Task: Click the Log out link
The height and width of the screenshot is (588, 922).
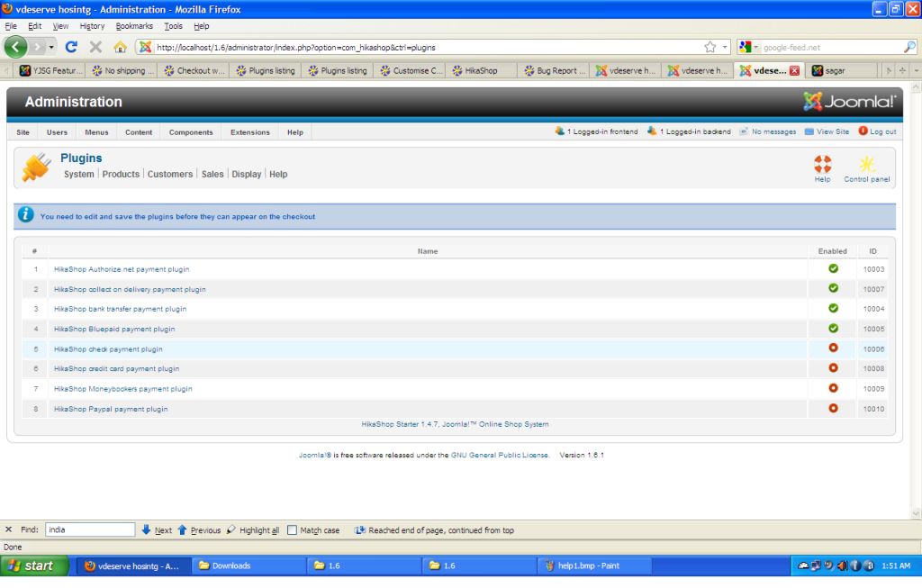Action: (x=877, y=131)
